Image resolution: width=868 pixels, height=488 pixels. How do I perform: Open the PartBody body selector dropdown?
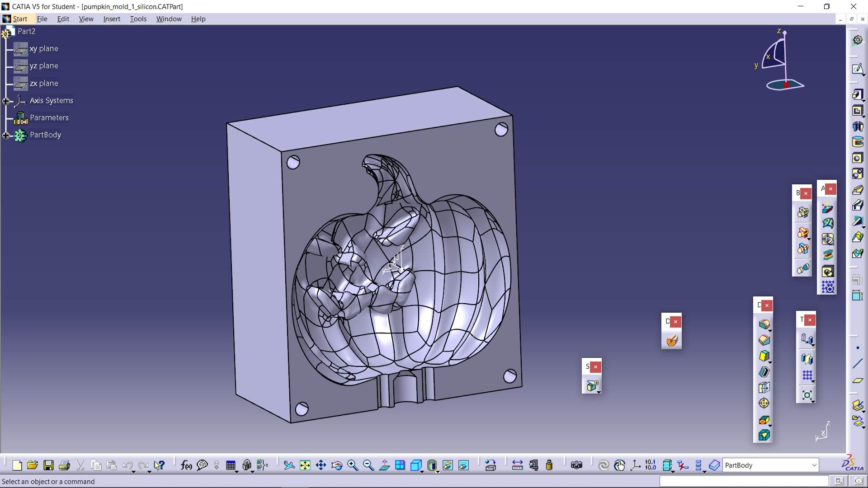pos(814,465)
